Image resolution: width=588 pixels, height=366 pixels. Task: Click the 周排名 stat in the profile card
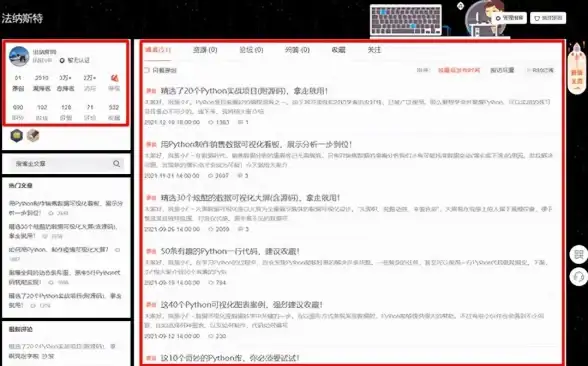coord(42,83)
